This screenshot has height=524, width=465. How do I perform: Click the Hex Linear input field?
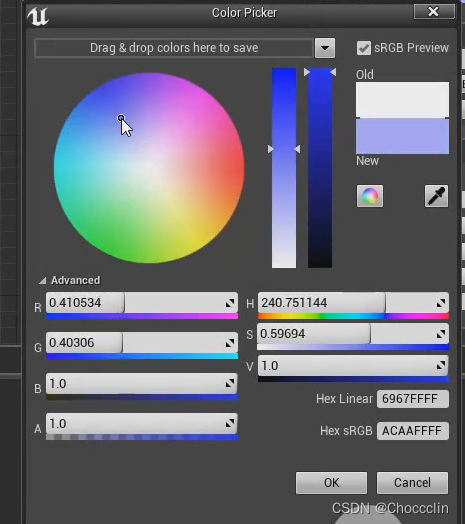pyautogui.click(x=413, y=399)
